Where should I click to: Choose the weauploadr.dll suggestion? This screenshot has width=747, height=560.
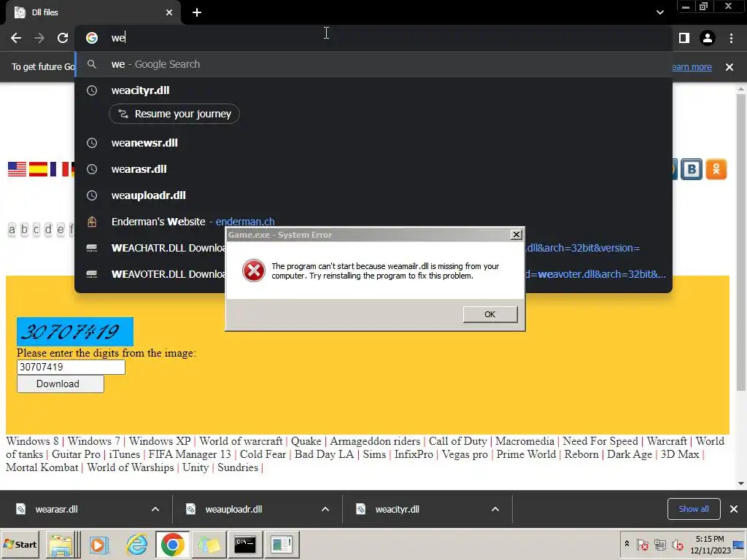pos(373,195)
